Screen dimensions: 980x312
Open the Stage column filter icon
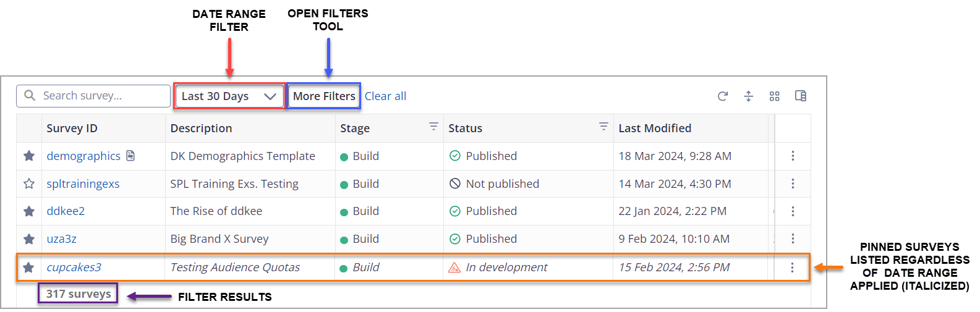point(433,126)
